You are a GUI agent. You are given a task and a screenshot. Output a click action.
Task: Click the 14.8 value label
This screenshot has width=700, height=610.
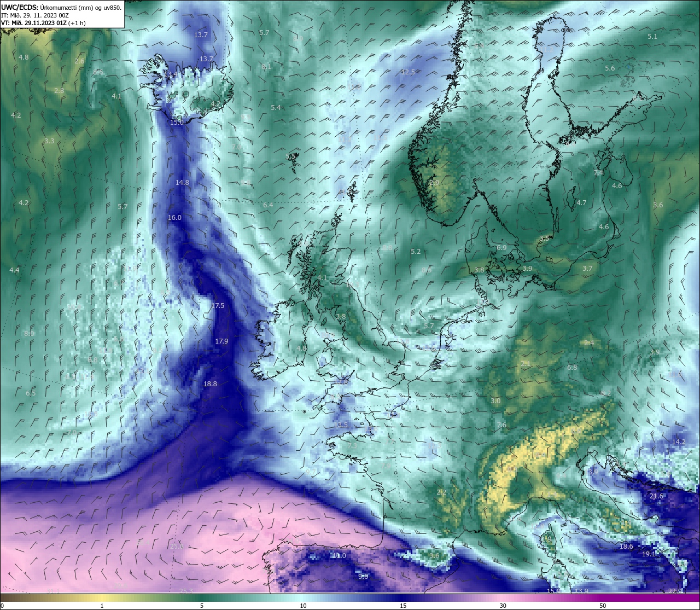[182, 183]
